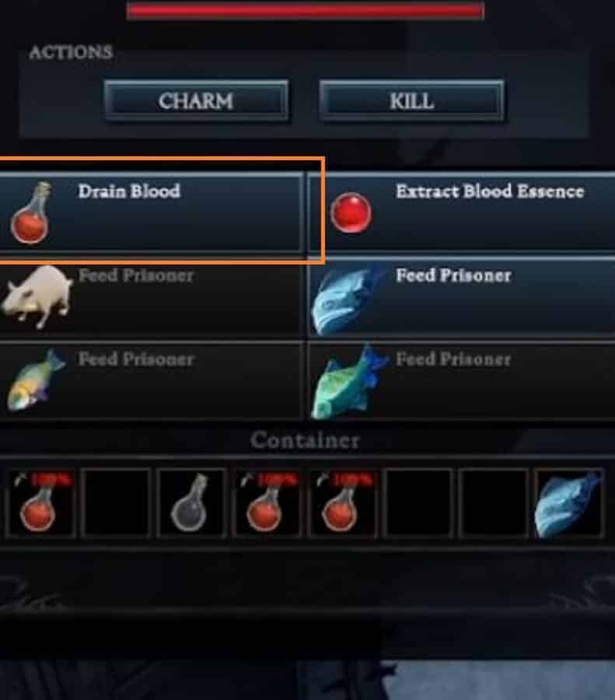Click the empty seventh container slot
This screenshot has height=700, width=615.
click(x=494, y=502)
